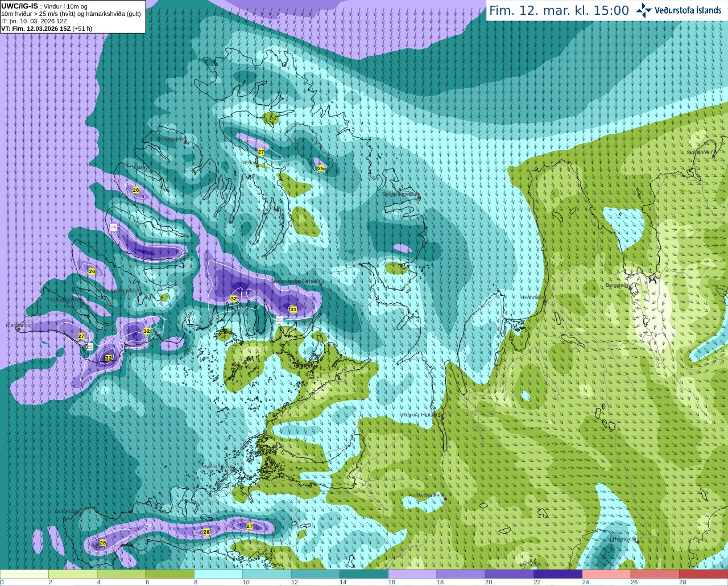
Task: Pick the 20–22 m/s violet swatch
Action: coord(510,573)
